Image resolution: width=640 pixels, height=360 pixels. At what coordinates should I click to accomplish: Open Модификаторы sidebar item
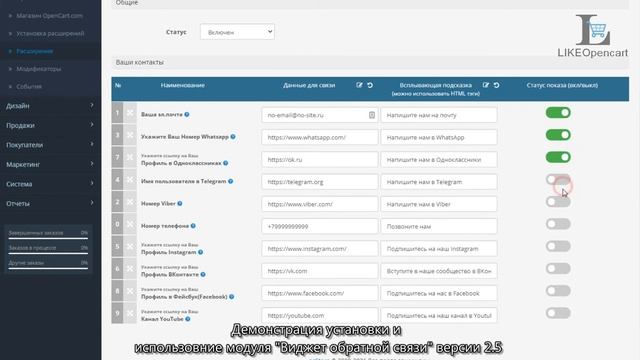pyautogui.click(x=39, y=69)
